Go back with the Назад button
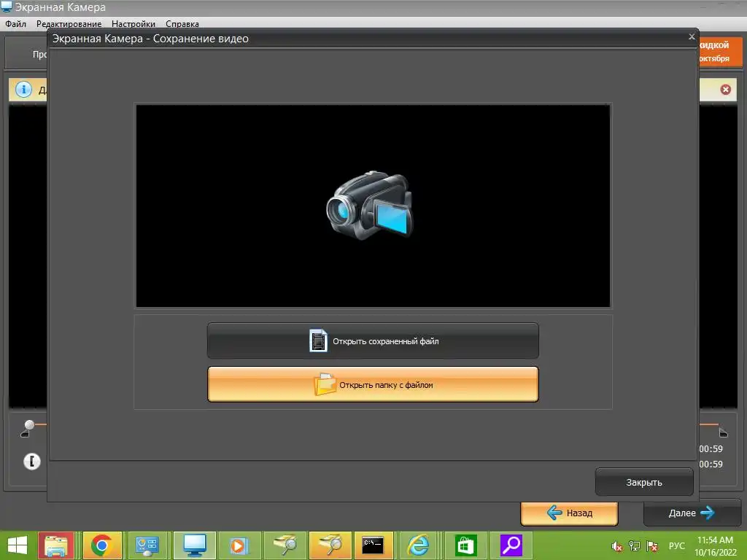This screenshot has height=560, width=747. (569, 513)
